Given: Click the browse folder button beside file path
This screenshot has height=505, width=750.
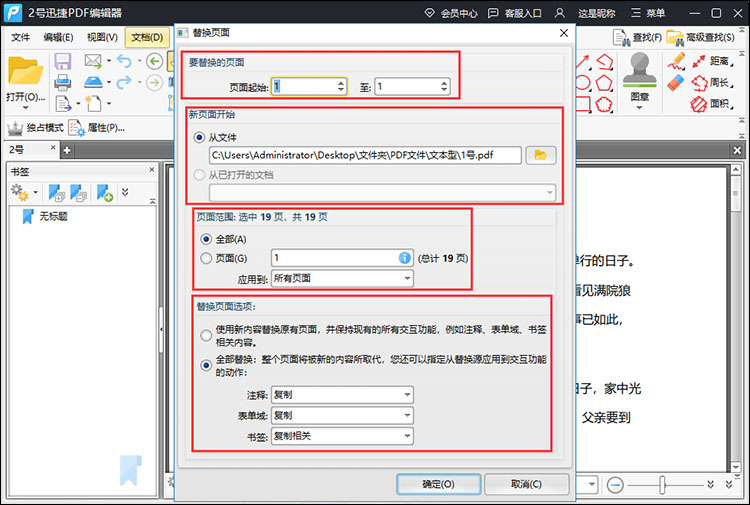Looking at the screenshot, I should (540, 155).
